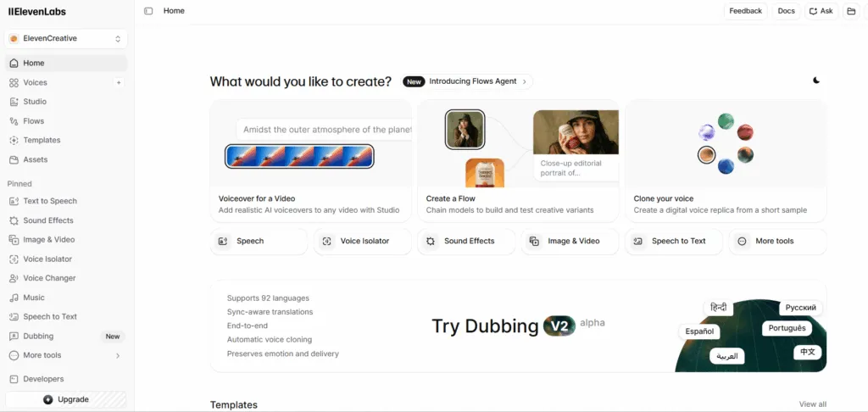Open Templates in the sidebar
Viewport: 868px width, 412px height.
pos(42,140)
